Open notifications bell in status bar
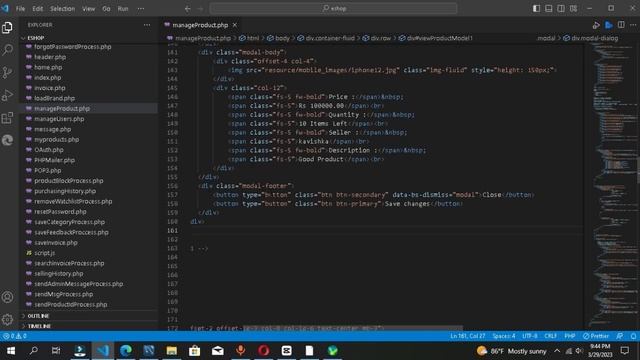This screenshot has height=360, width=640. [633, 336]
